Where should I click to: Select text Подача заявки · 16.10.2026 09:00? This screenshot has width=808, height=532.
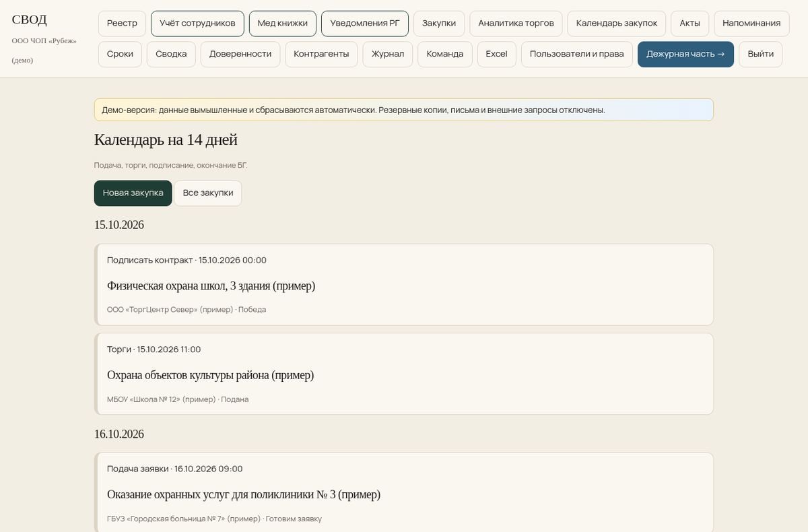coord(174,469)
